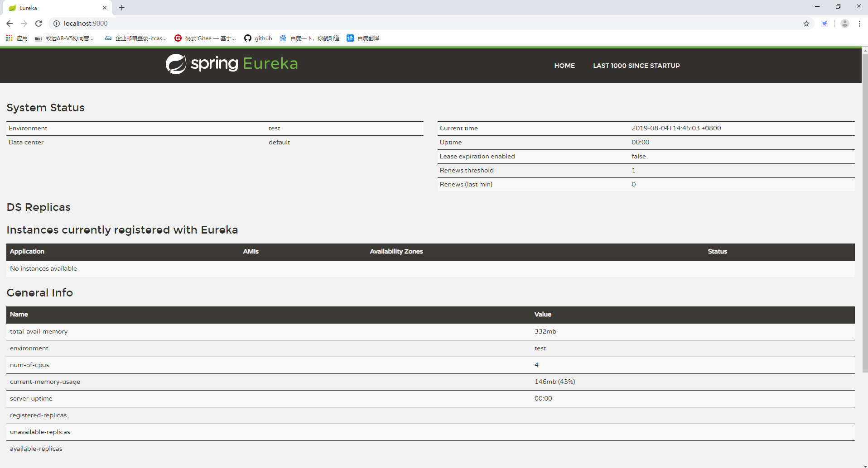Screen dimensions: 868x468
Task: Click the 'registered-replicas' row name
Action: (x=39, y=415)
